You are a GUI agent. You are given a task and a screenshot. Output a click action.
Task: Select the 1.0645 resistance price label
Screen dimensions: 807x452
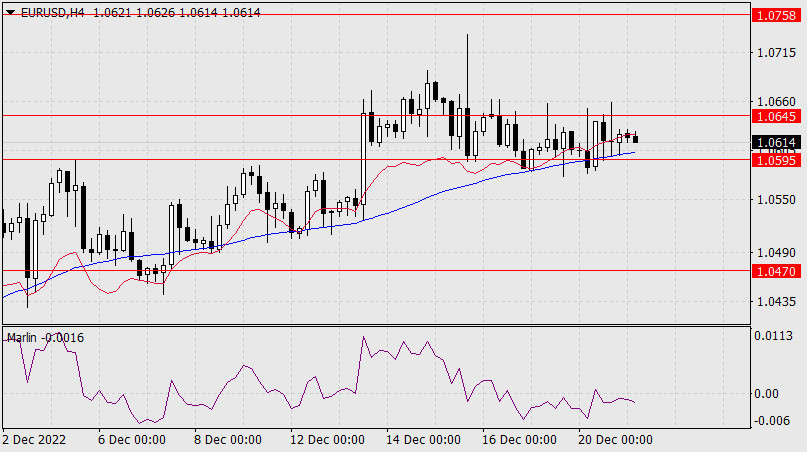(777, 116)
